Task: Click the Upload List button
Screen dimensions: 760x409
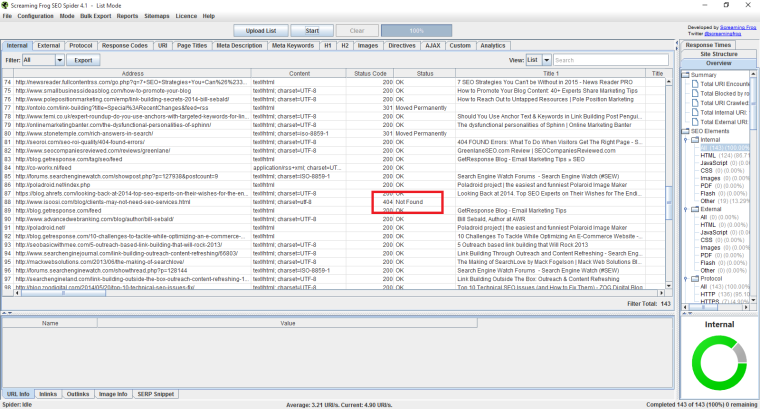Action: [261, 31]
